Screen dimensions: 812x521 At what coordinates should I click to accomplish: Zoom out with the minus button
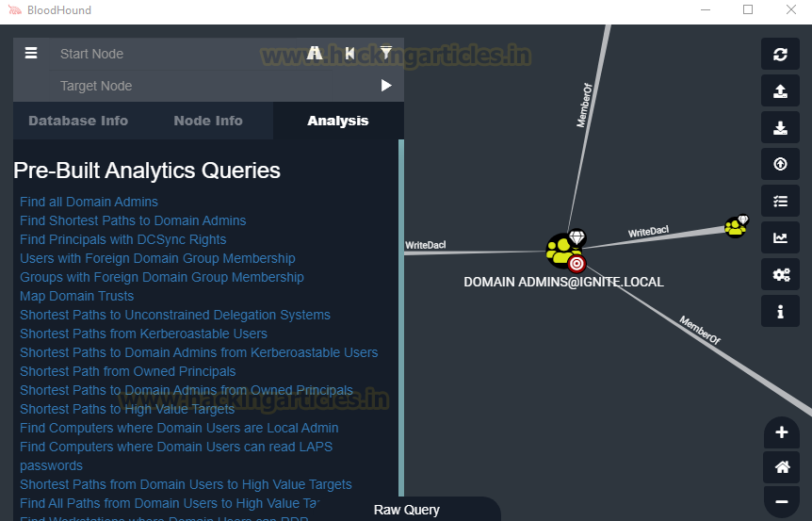click(782, 501)
